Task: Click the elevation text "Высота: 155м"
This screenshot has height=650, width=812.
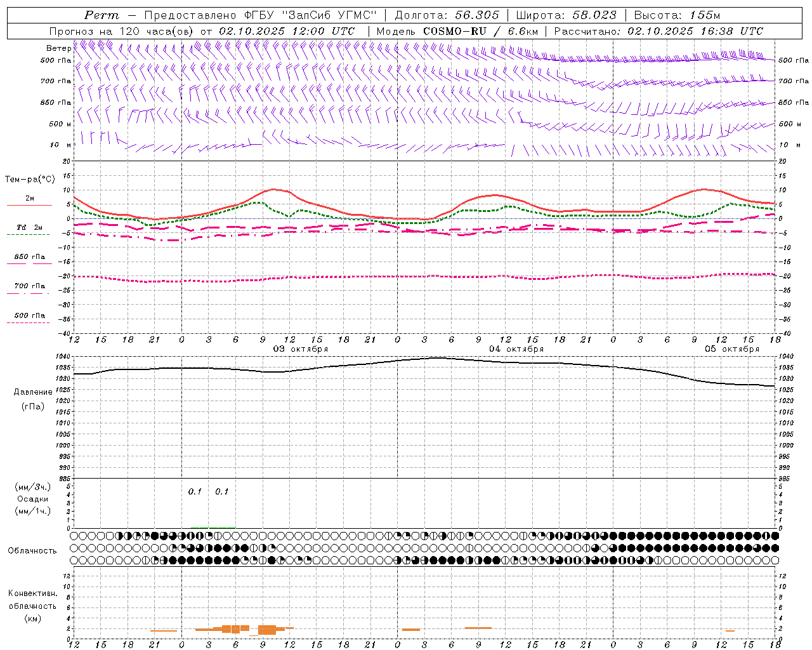Action: (x=677, y=15)
